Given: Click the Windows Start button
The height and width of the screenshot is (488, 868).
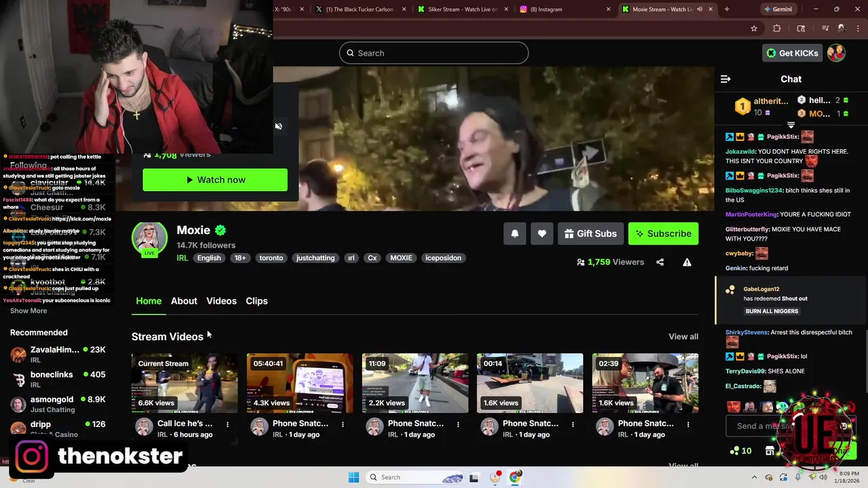Looking at the screenshot, I should [x=353, y=477].
